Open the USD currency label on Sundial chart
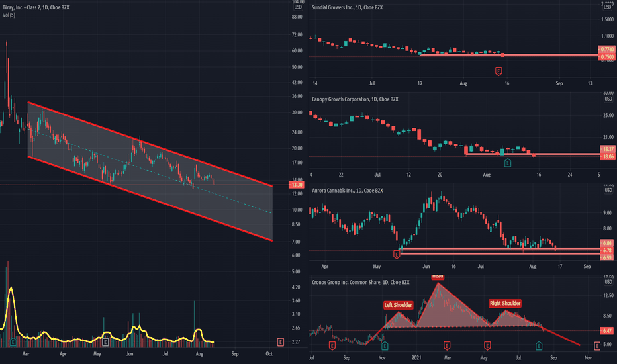 608,7
